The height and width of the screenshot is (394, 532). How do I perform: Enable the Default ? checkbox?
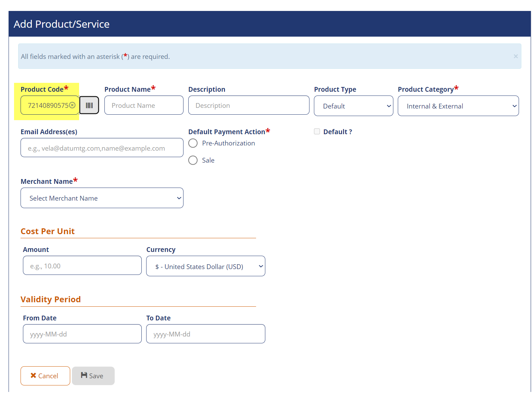tap(317, 132)
